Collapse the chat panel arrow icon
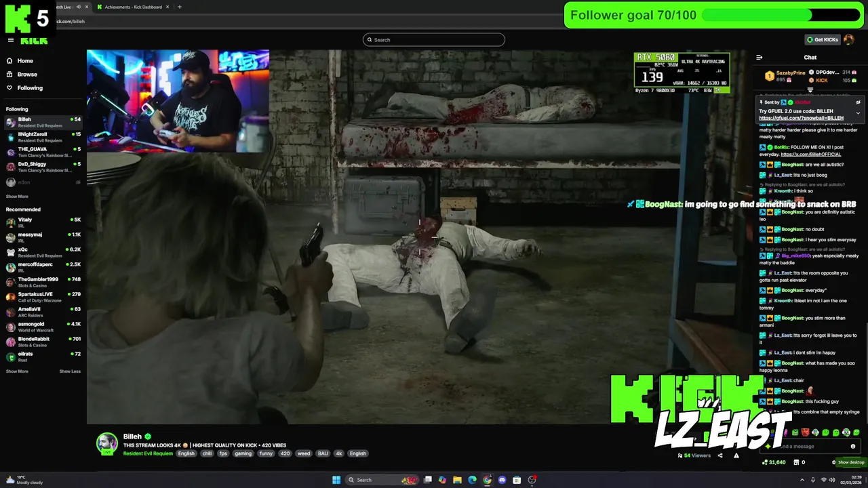 point(759,58)
